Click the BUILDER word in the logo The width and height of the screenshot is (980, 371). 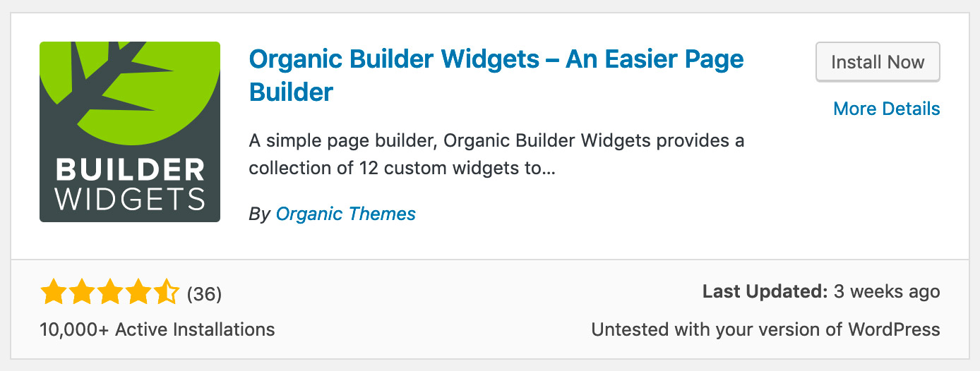point(130,170)
